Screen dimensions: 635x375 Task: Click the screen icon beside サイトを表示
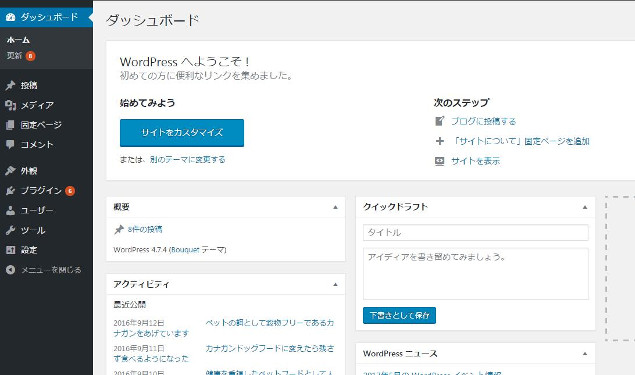pyautogui.click(x=439, y=161)
